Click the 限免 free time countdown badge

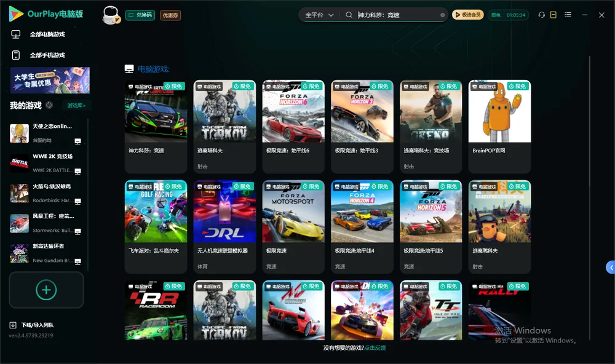coord(509,15)
